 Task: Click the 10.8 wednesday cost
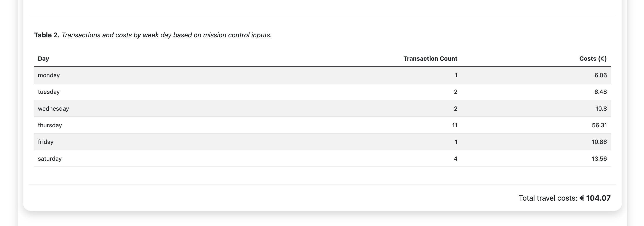pyautogui.click(x=601, y=109)
